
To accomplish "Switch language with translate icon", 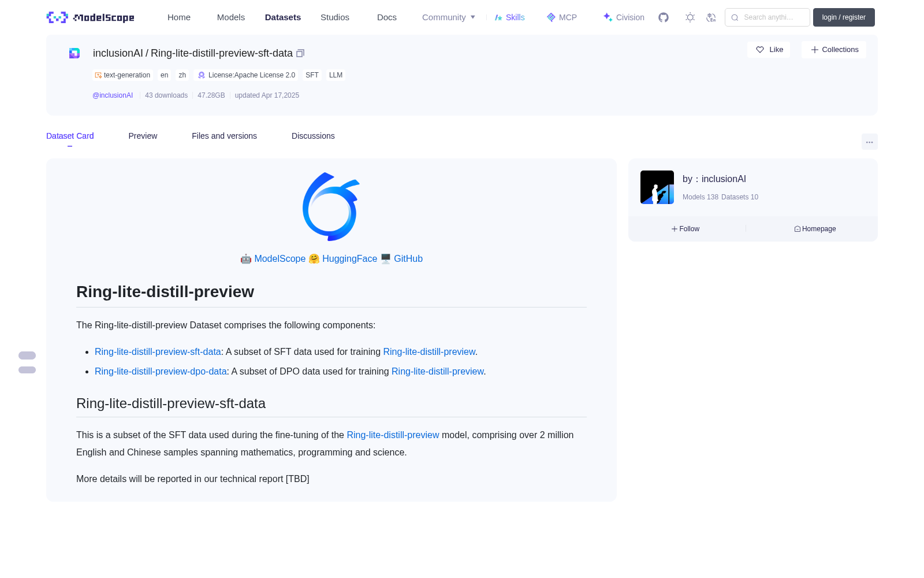I will point(711,17).
